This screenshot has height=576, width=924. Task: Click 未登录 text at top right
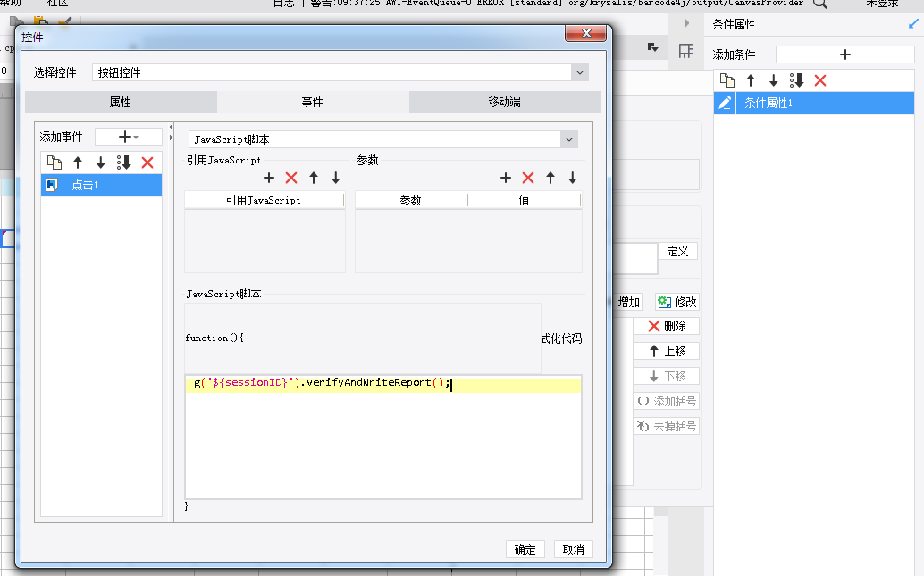[x=882, y=4]
